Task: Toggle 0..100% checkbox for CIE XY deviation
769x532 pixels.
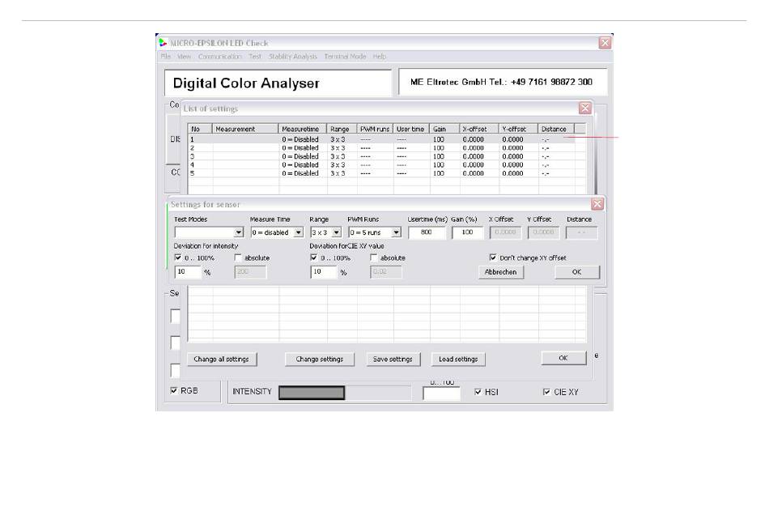Action: (314, 257)
